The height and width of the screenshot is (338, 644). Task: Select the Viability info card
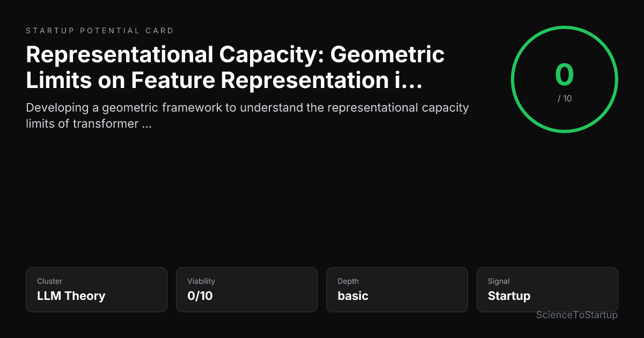247,290
